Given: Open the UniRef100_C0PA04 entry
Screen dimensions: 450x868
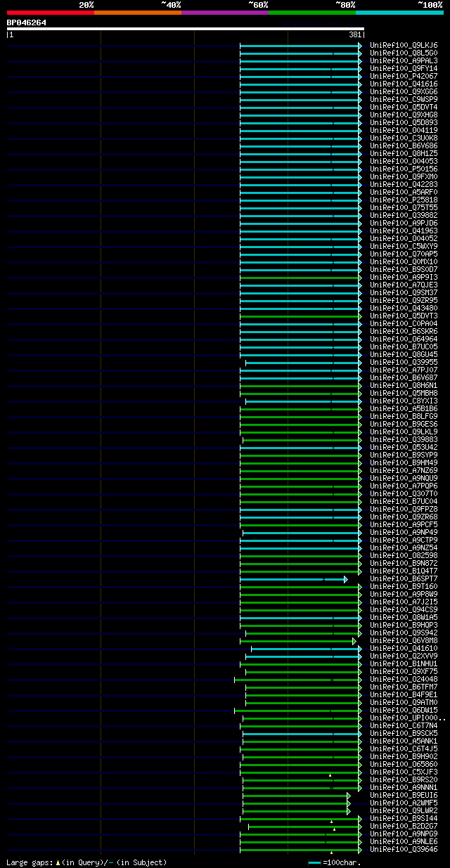Looking at the screenshot, I should point(405,323).
